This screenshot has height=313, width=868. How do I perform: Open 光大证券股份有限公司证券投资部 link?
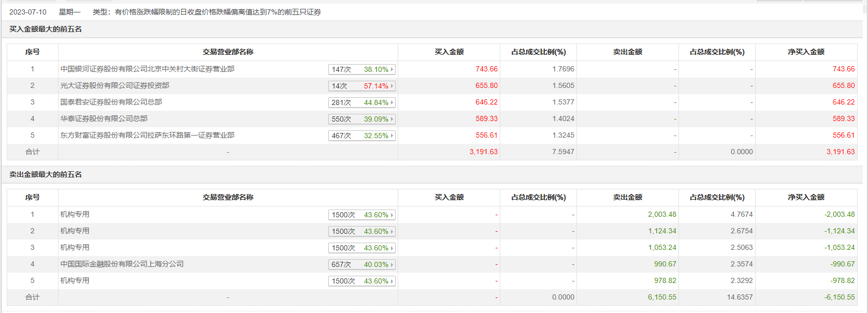tap(114, 85)
